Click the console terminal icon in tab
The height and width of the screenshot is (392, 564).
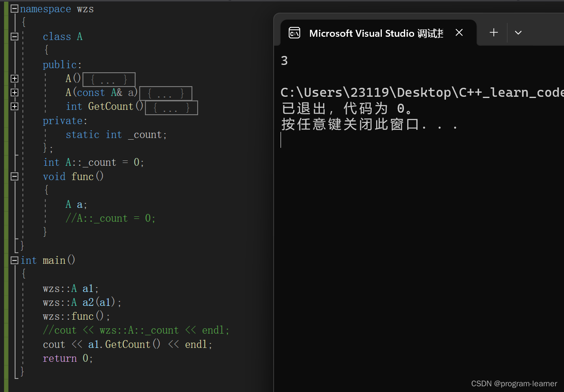point(294,33)
